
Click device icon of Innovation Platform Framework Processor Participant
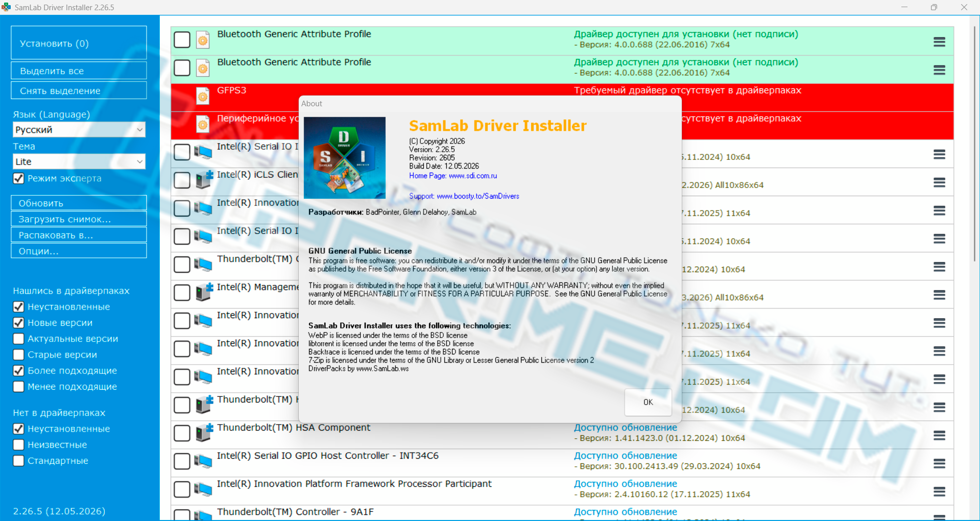point(203,489)
